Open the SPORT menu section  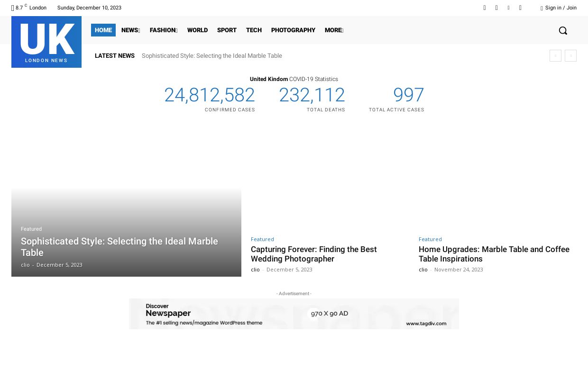pos(227,30)
